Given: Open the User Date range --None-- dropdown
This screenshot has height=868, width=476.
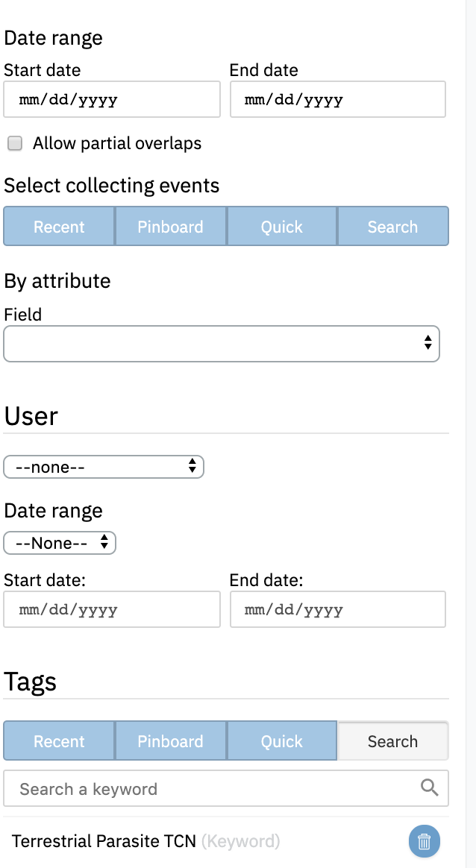Looking at the screenshot, I should click(60, 543).
